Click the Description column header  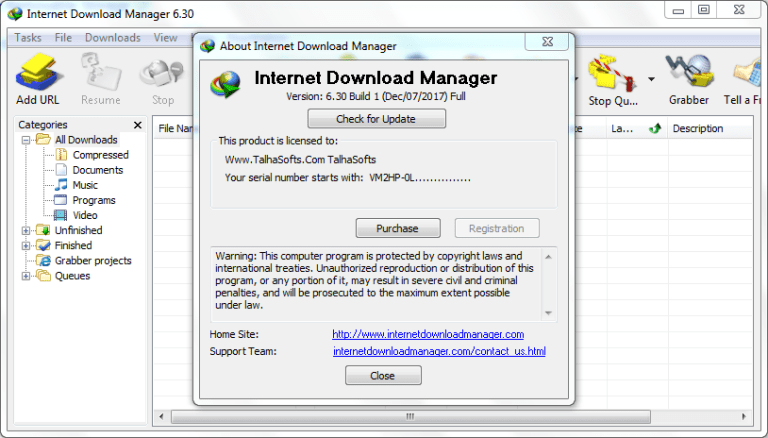[x=710, y=129]
